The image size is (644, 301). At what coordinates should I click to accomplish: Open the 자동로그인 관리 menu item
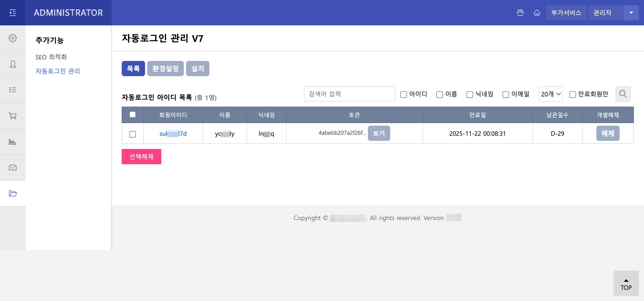pyautogui.click(x=58, y=71)
